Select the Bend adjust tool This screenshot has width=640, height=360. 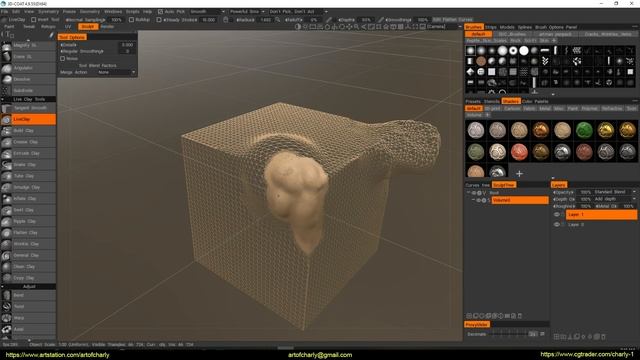click(28, 295)
